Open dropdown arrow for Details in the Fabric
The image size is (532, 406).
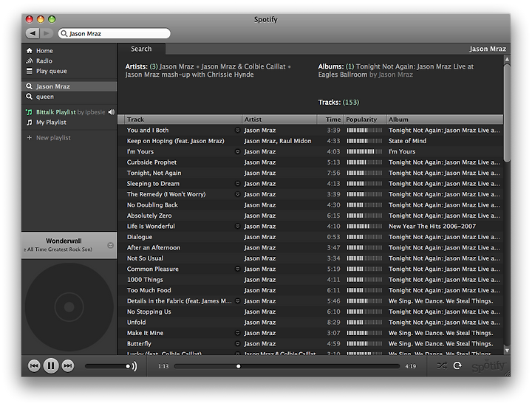pos(237,300)
